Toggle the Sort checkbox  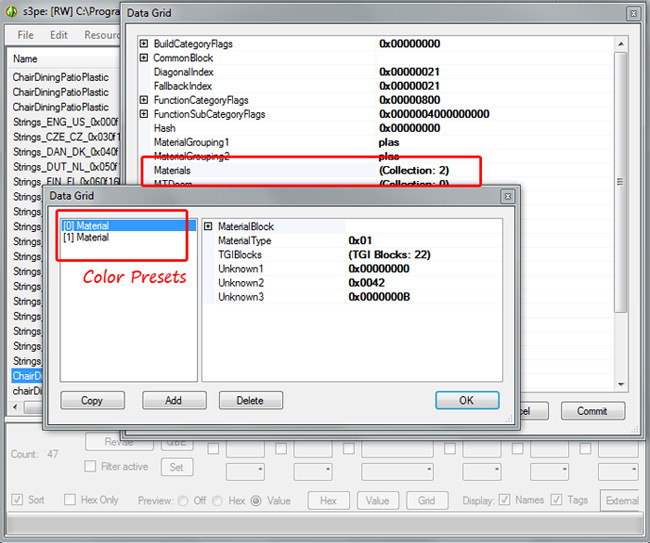pos(17,499)
